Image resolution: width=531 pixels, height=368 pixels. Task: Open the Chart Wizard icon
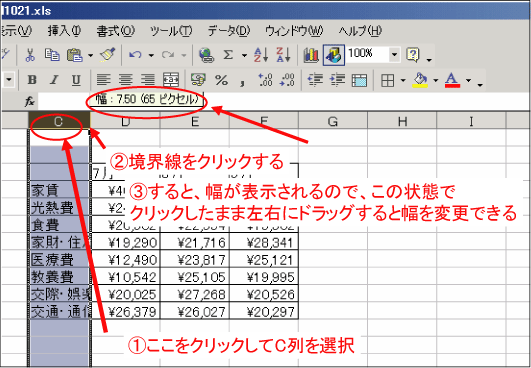pyautogui.click(x=311, y=55)
